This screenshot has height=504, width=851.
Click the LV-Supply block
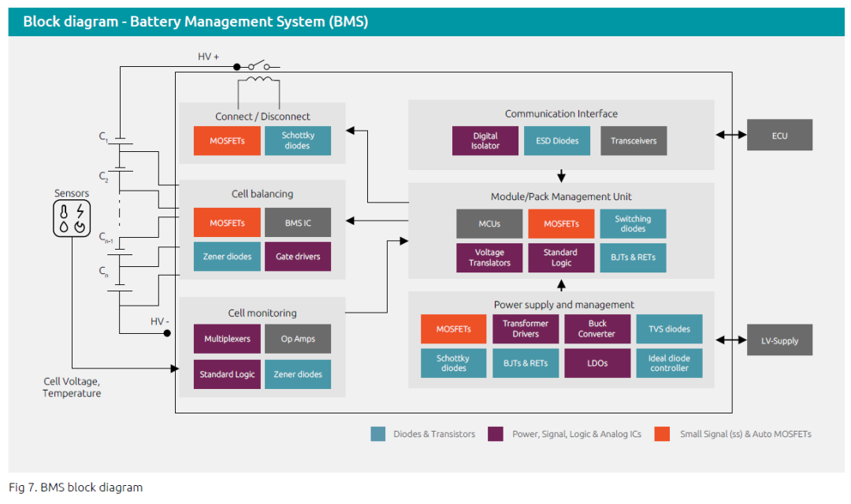coord(779,340)
